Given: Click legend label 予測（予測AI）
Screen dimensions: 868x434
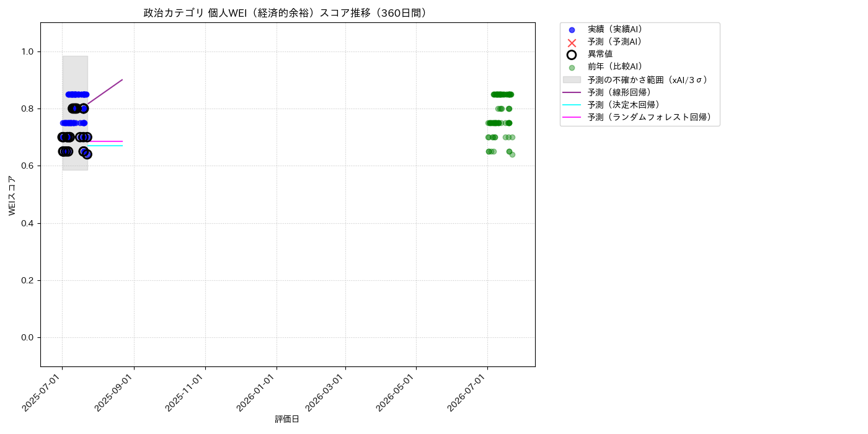Looking at the screenshot, I should click(x=617, y=42).
